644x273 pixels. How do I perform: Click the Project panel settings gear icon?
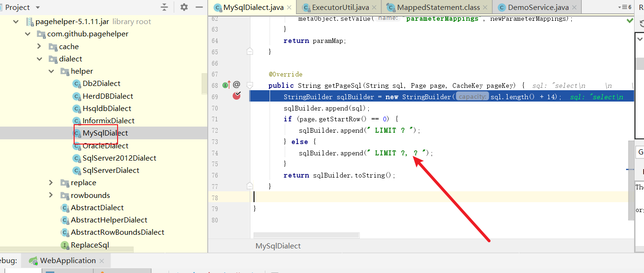coord(184,7)
